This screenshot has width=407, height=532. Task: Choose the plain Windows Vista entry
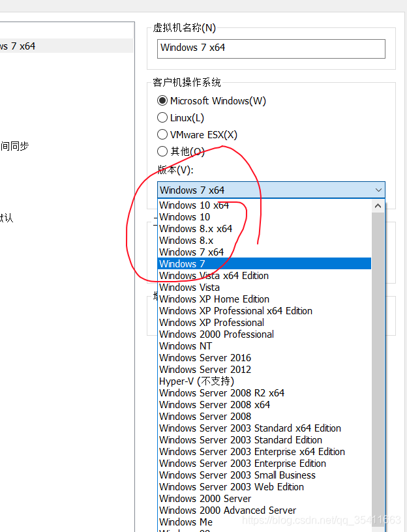coord(265,288)
